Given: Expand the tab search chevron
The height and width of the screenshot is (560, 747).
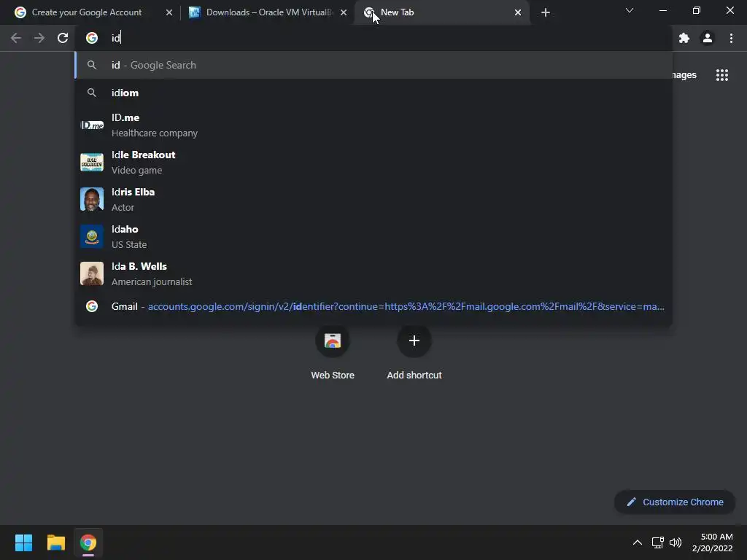Looking at the screenshot, I should pos(630,10).
